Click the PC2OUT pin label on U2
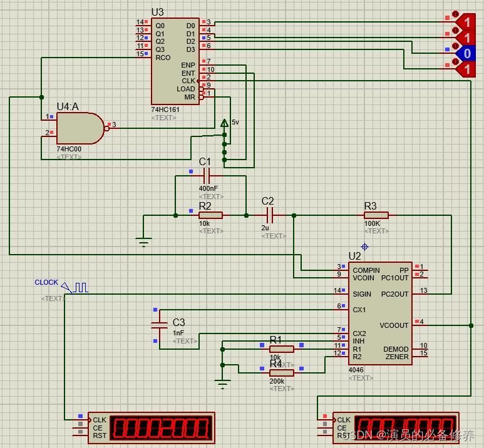The width and height of the screenshot is (484, 448). 395,294
